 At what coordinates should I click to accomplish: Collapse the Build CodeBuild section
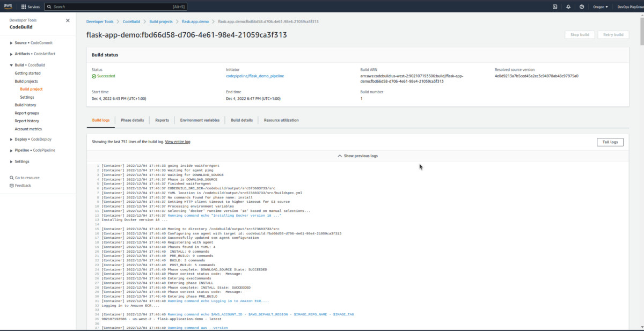tap(12, 65)
